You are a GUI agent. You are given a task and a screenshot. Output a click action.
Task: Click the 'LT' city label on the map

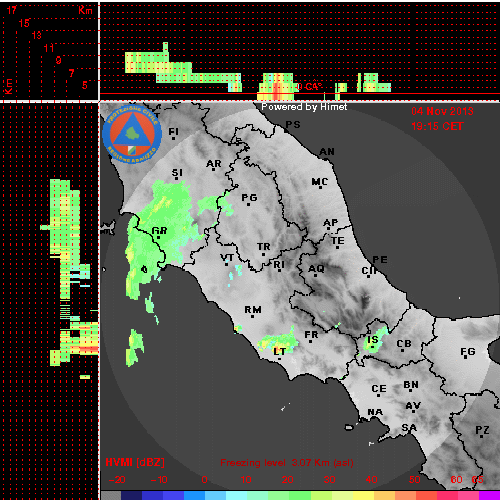(279, 351)
